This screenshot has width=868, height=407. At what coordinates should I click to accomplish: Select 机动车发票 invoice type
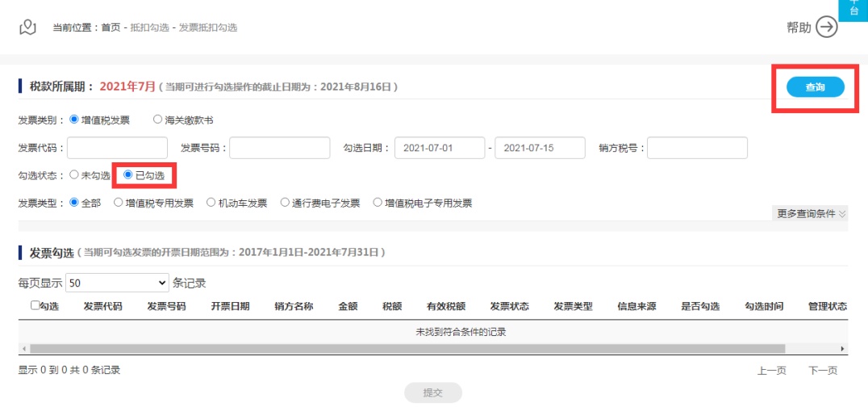point(211,203)
